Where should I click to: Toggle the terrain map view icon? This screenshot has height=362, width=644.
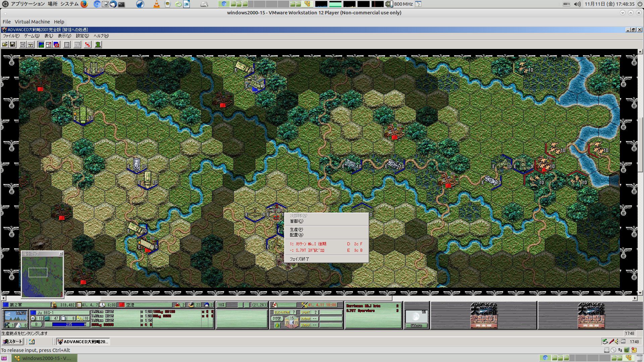pos(41,45)
